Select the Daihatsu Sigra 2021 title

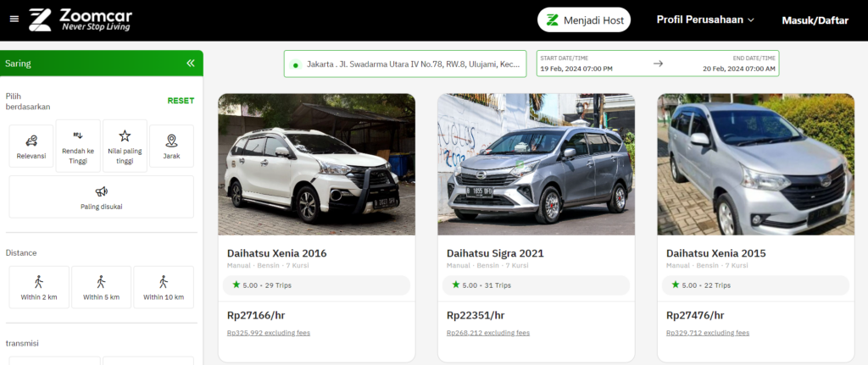[x=495, y=253]
